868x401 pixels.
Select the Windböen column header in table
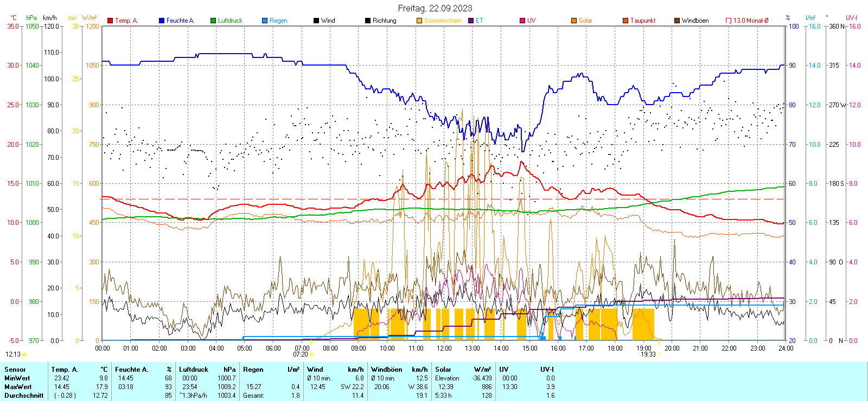tap(387, 370)
